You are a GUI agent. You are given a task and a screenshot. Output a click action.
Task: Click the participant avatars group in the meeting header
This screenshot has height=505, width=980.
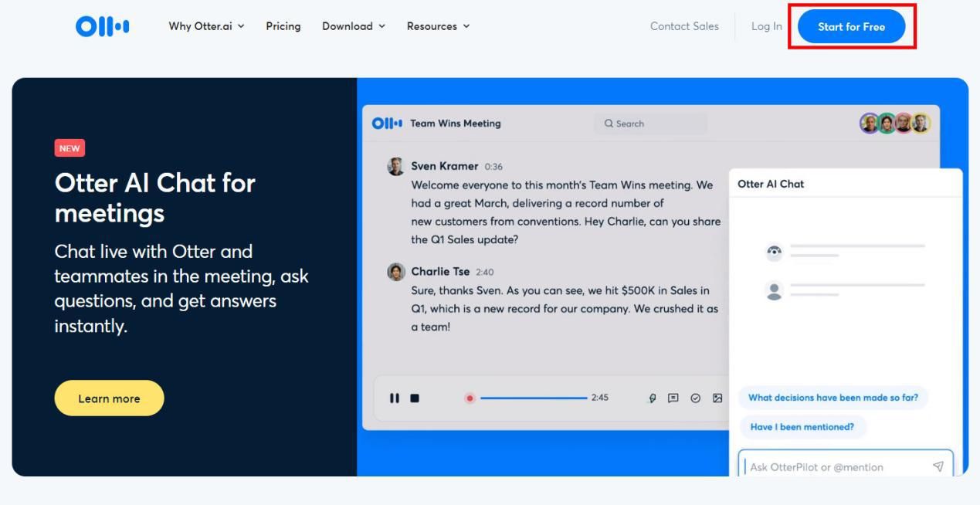pos(895,124)
